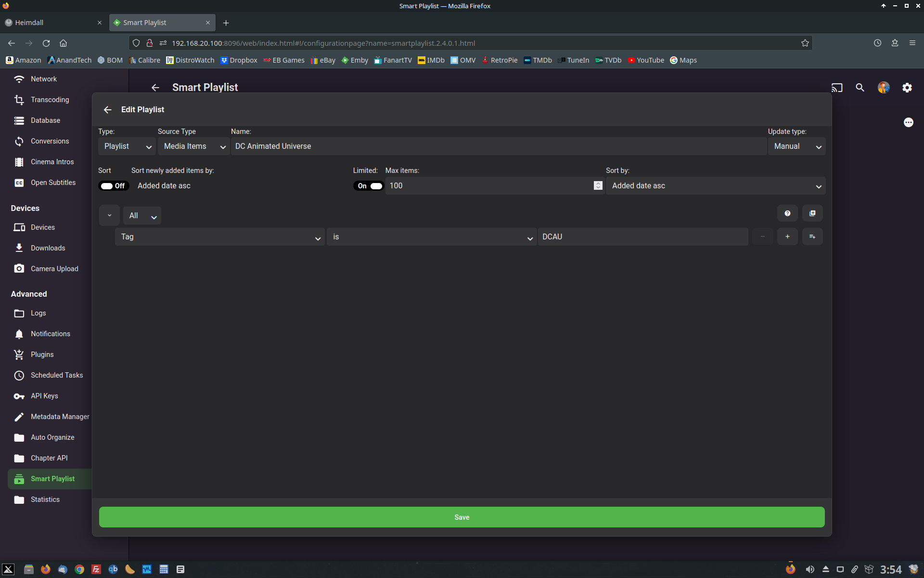Collapse the rule group chevron
This screenshot has width=924, height=578.
[x=109, y=215]
